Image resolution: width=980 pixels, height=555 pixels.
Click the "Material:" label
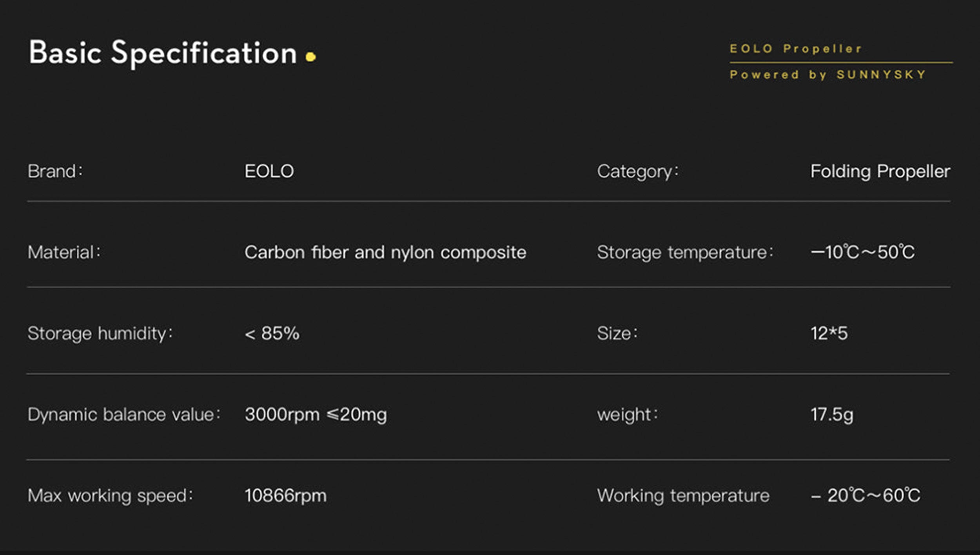[64, 253]
